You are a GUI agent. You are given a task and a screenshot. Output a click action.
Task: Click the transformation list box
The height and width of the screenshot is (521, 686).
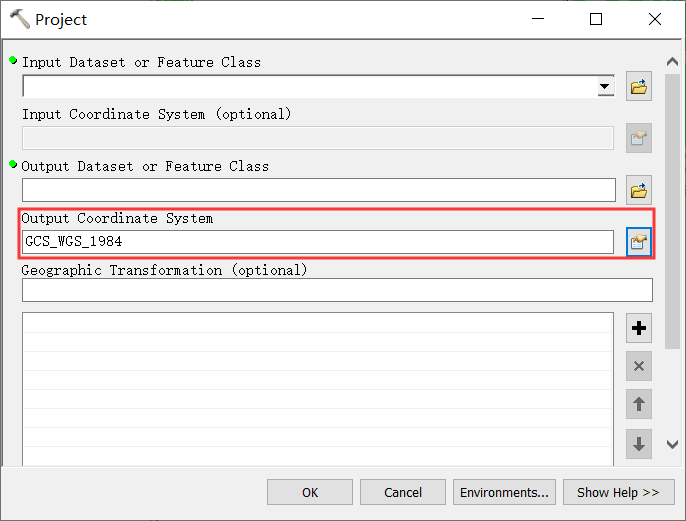(x=318, y=389)
